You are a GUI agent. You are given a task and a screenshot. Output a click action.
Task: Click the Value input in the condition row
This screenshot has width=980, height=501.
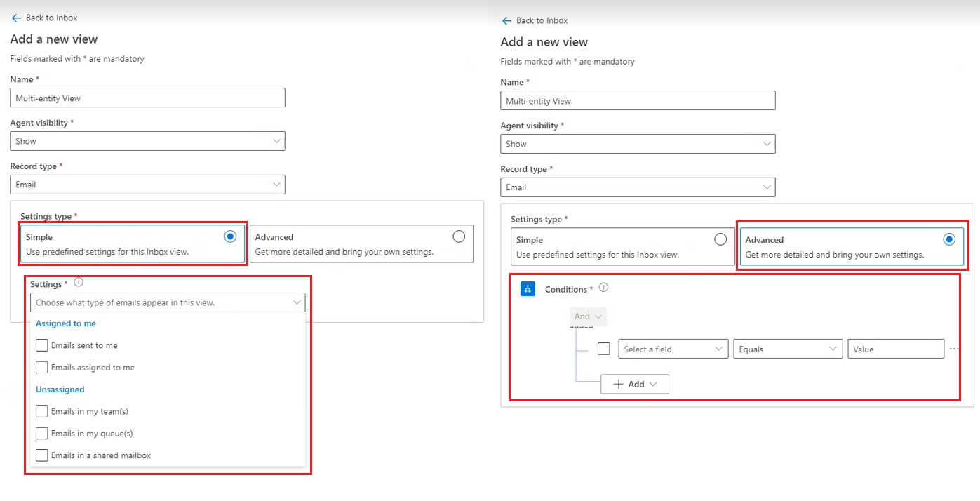[896, 348]
